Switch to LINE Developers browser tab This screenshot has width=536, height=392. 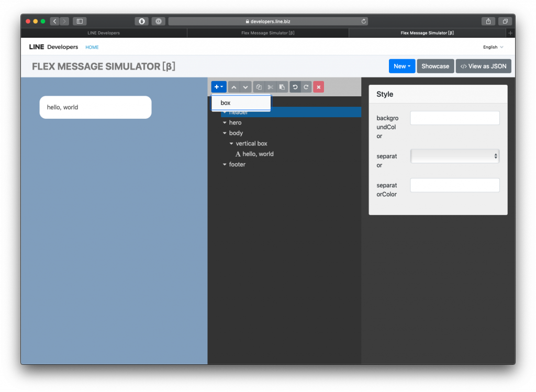(x=104, y=33)
